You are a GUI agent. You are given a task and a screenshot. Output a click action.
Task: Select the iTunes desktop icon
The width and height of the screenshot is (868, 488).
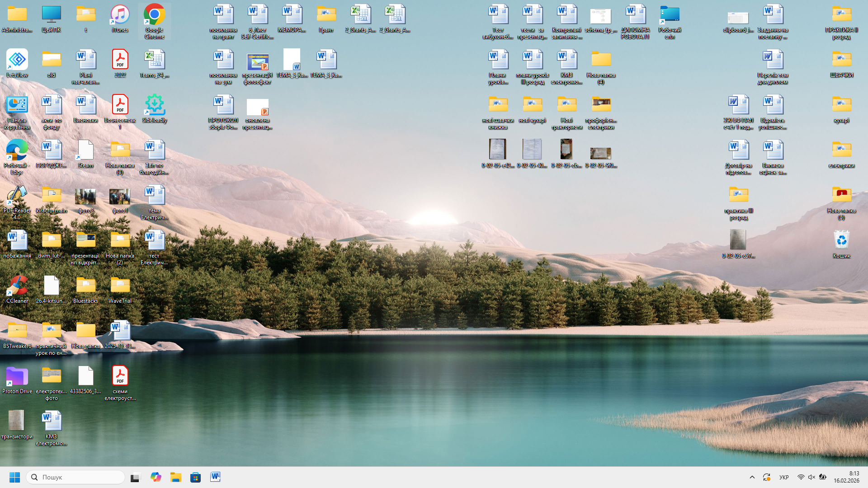pos(120,15)
